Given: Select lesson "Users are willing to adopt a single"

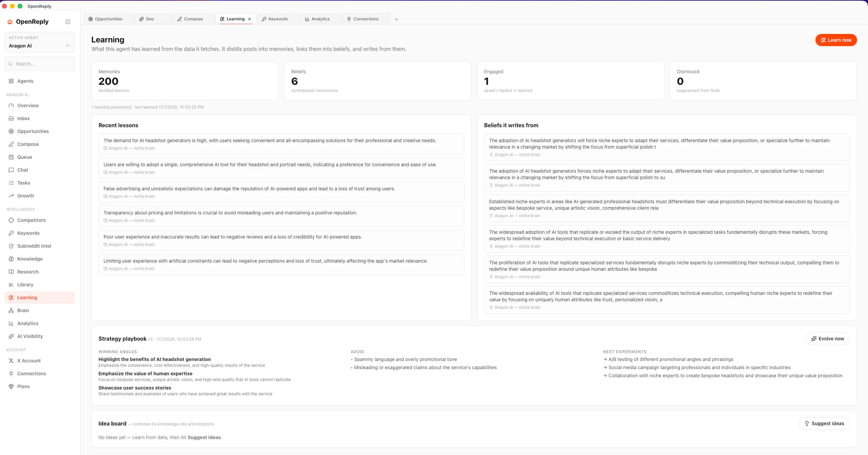Looking at the screenshot, I should pos(281,168).
